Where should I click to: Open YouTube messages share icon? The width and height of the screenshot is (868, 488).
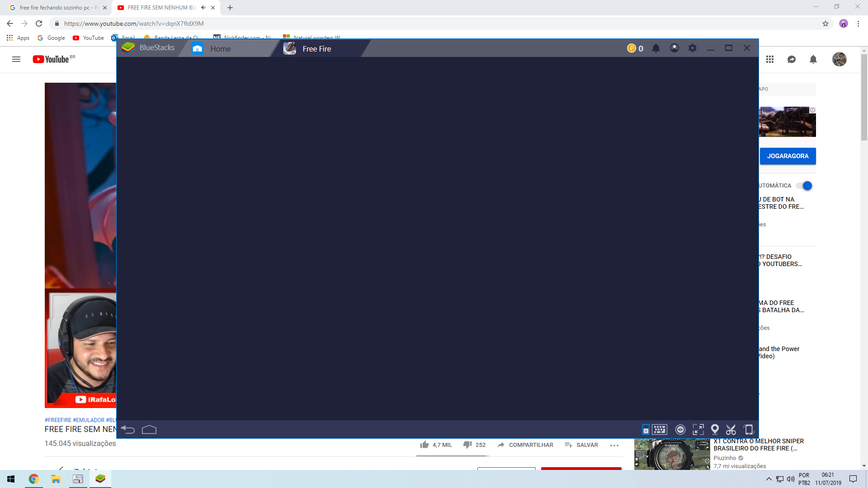(x=792, y=59)
